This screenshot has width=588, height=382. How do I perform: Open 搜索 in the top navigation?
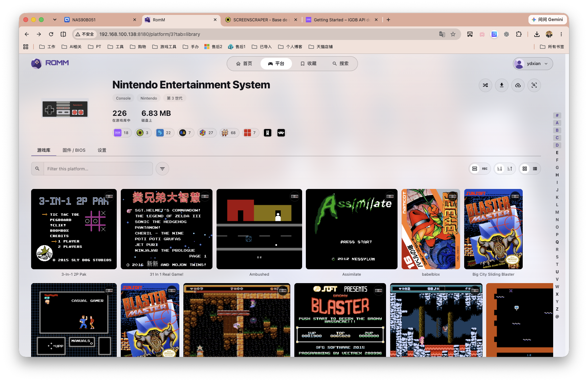tap(341, 64)
